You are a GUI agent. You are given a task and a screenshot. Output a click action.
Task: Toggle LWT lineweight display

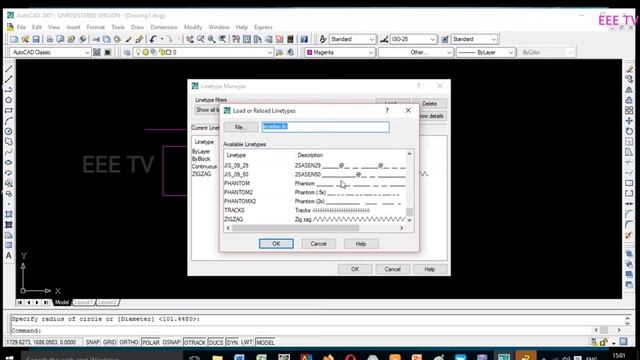(x=247, y=342)
